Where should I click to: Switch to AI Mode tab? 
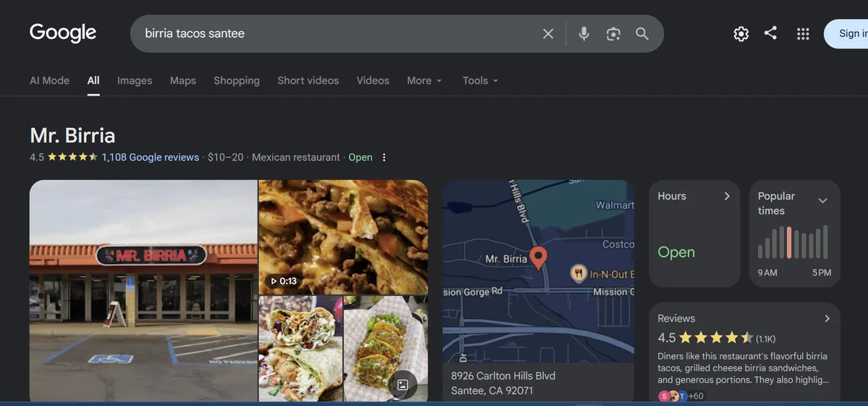(49, 80)
